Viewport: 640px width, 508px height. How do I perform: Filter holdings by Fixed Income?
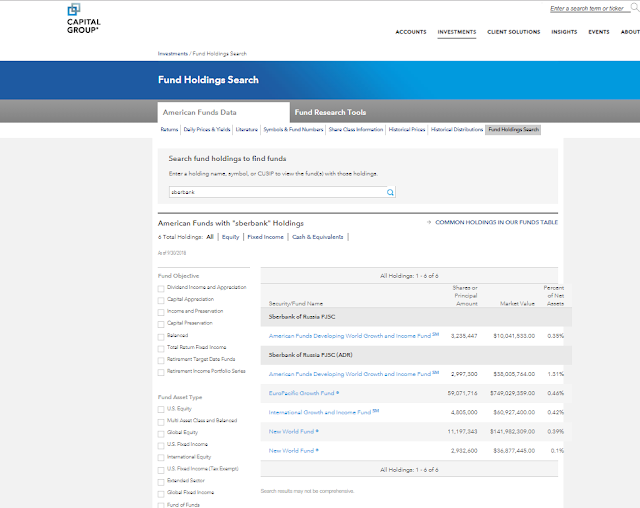click(265, 237)
